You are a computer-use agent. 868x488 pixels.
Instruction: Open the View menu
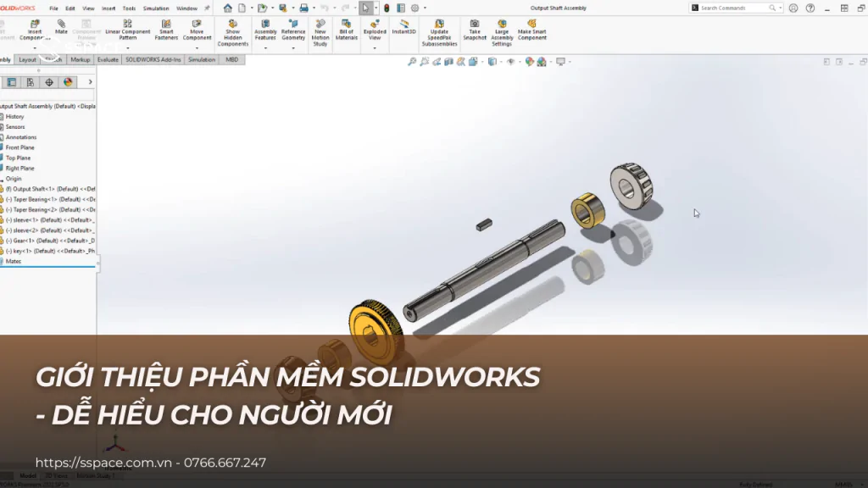click(x=88, y=8)
